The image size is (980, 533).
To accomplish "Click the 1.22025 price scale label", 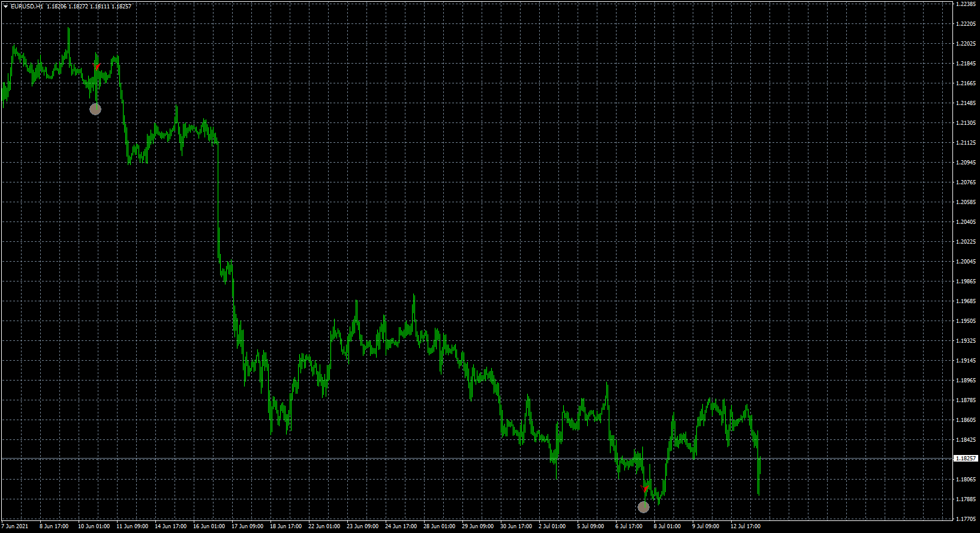I will (965, 44).
